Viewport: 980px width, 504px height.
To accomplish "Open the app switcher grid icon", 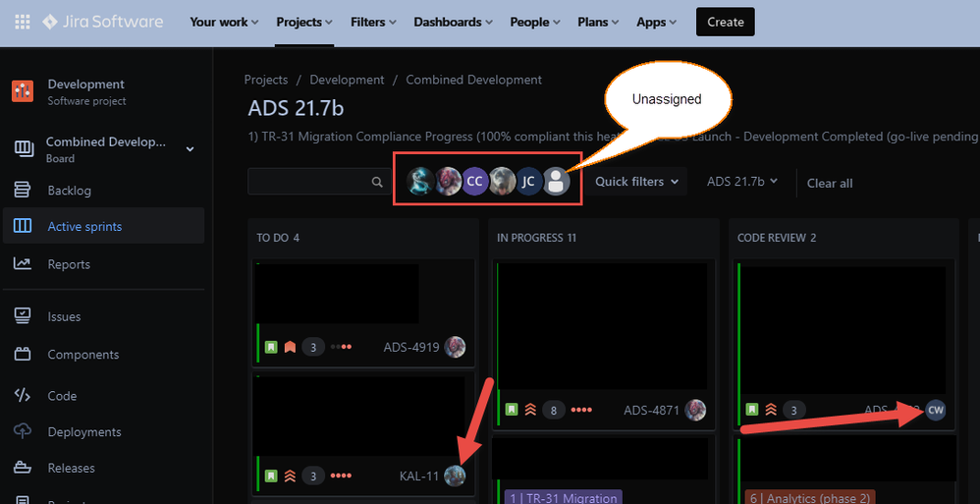I will (22, 22).
